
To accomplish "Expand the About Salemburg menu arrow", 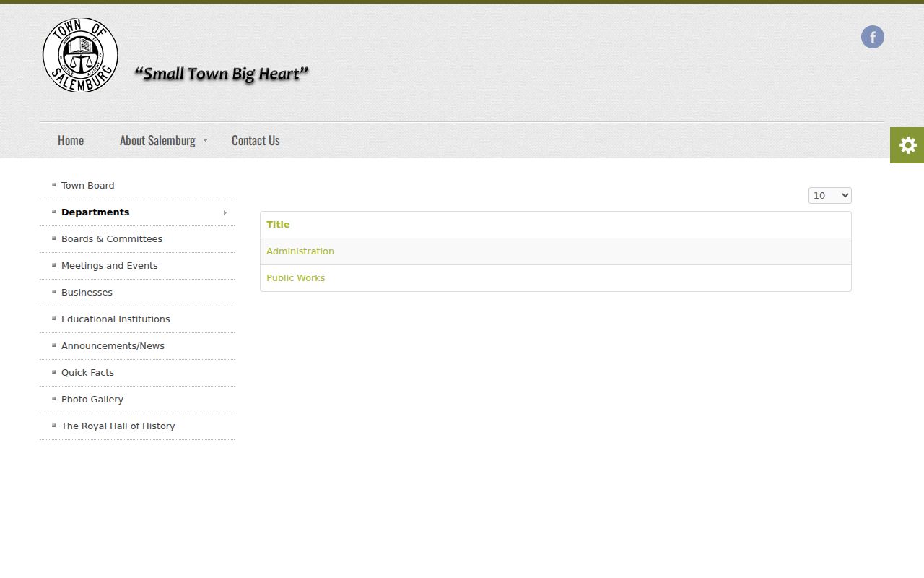I will click(205, 140).
